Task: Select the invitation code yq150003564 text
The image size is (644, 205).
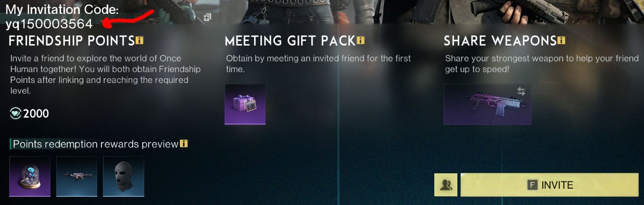Action: (49, 24)
